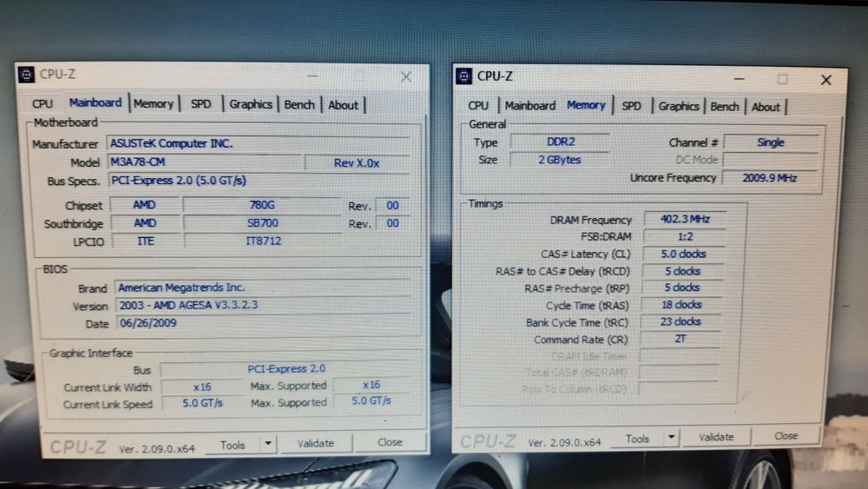Image resolution: width=868 pixels, height=489 pixels.
Task: Click the Close button in right window
Action: (786, 436)
